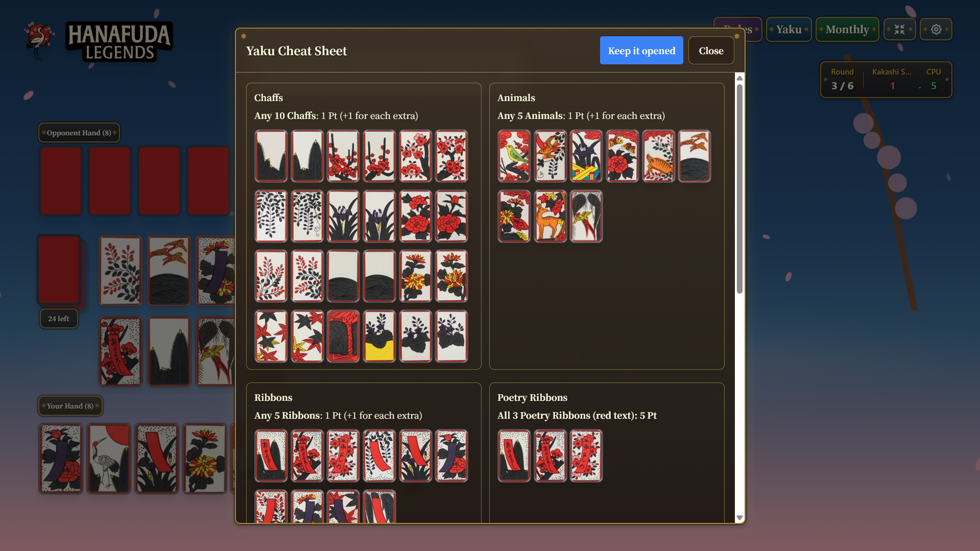The height and width of the screenshot is (551, 980).
Task: Click the round "3 / 6" indicator
Action: (842, 86)
